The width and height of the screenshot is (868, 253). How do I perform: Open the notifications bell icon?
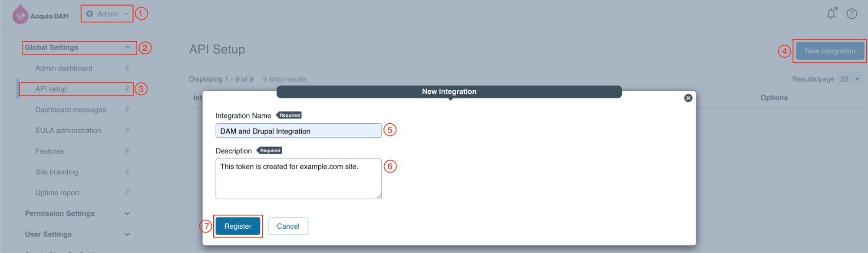click(831, 14)
